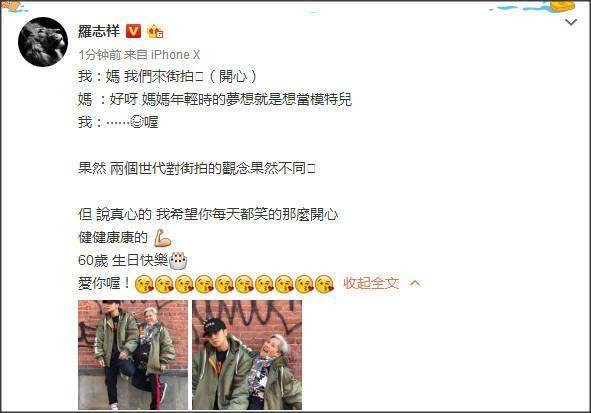The height and width of the screenshot is (413, 591).
Task: Click the birthday cake emoji
Action: (178, 260)
